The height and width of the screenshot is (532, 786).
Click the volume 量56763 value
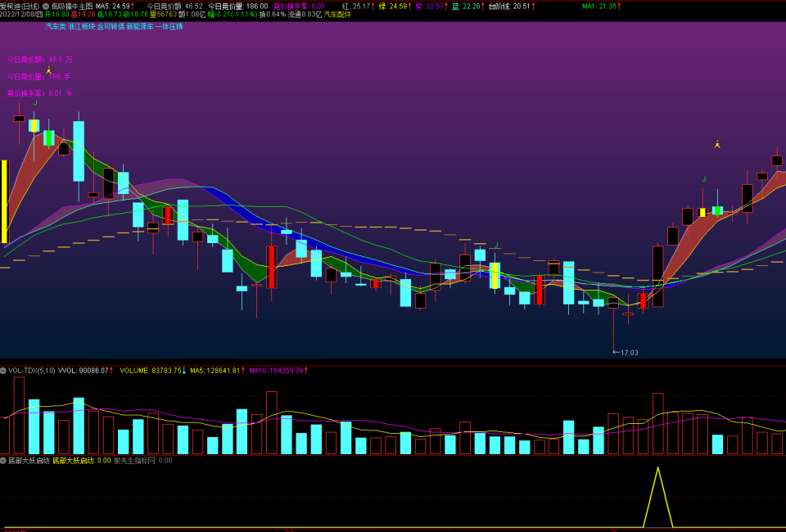click(x=163, y=15)
